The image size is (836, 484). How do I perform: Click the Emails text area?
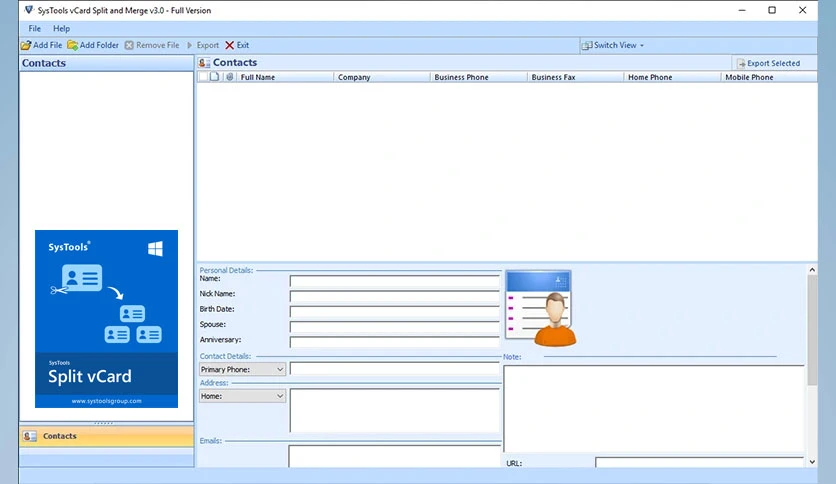tap(395, 456)
